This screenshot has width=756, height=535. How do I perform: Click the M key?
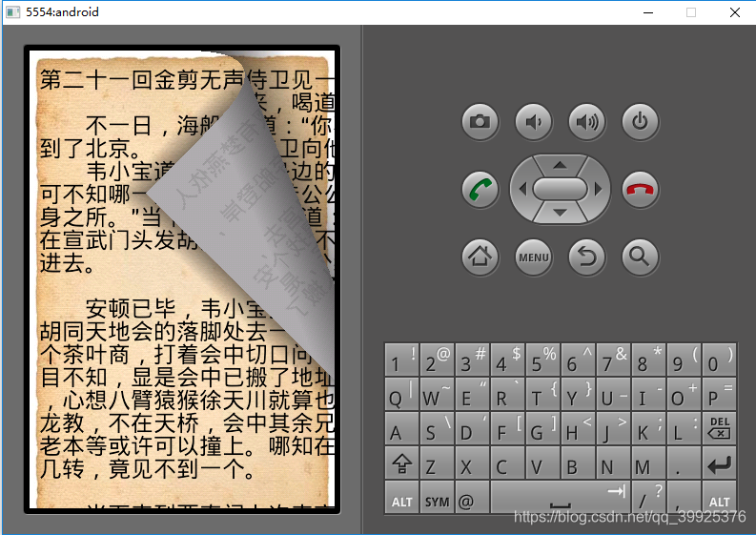[x=649, y=463]
